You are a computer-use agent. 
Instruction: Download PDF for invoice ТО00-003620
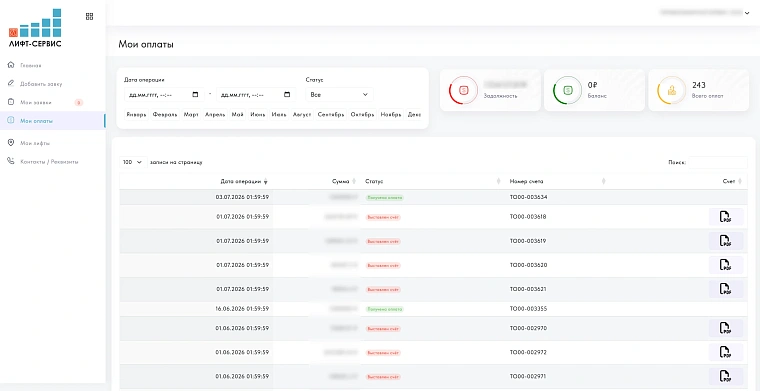(x=726, y=265)
